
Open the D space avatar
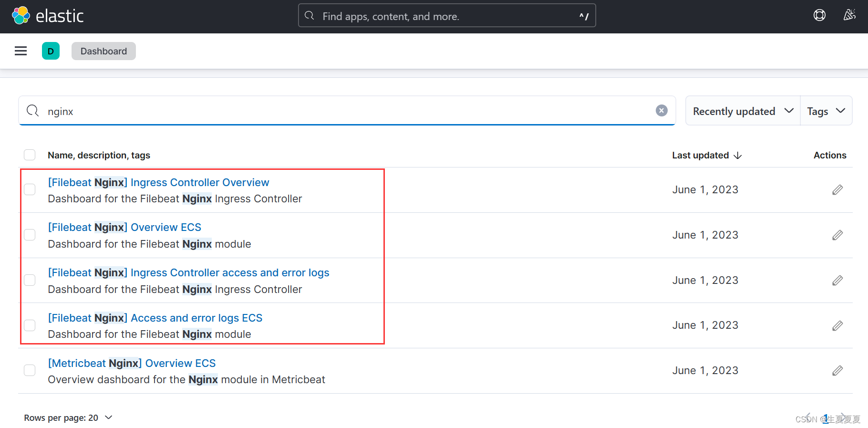point(51,51)
